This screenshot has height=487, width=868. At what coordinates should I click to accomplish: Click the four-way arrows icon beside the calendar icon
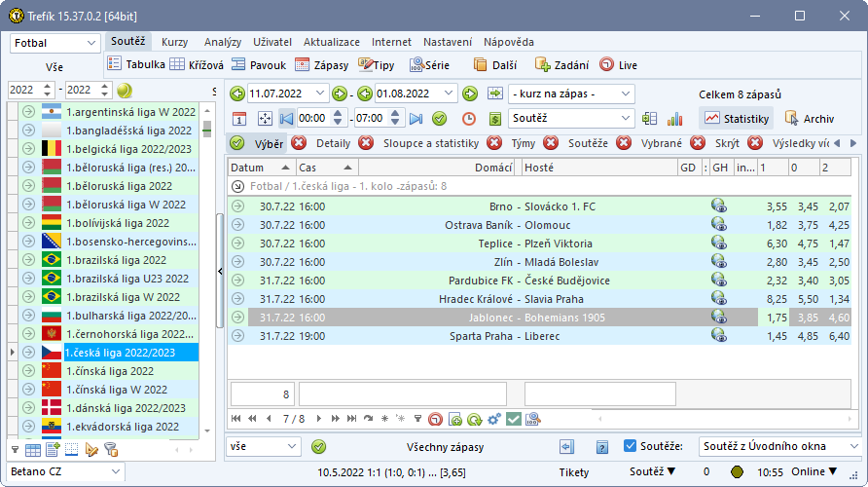click(265, 119)
